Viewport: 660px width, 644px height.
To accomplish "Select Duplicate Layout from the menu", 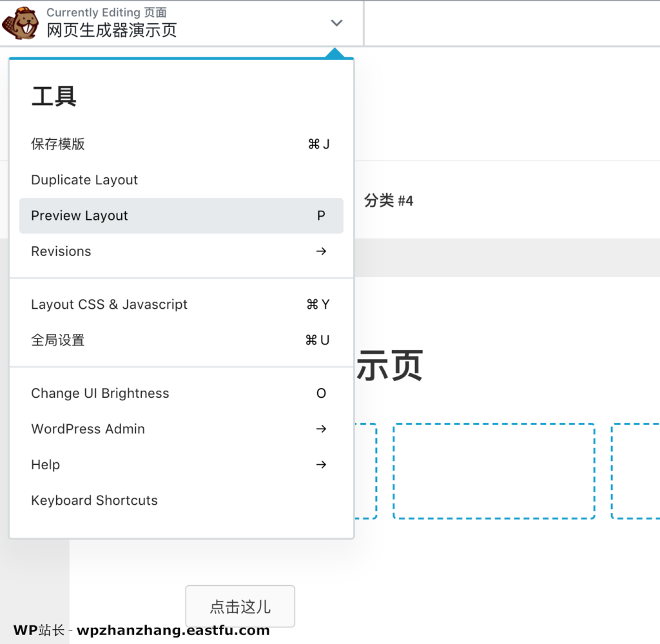I will (84, 180).
